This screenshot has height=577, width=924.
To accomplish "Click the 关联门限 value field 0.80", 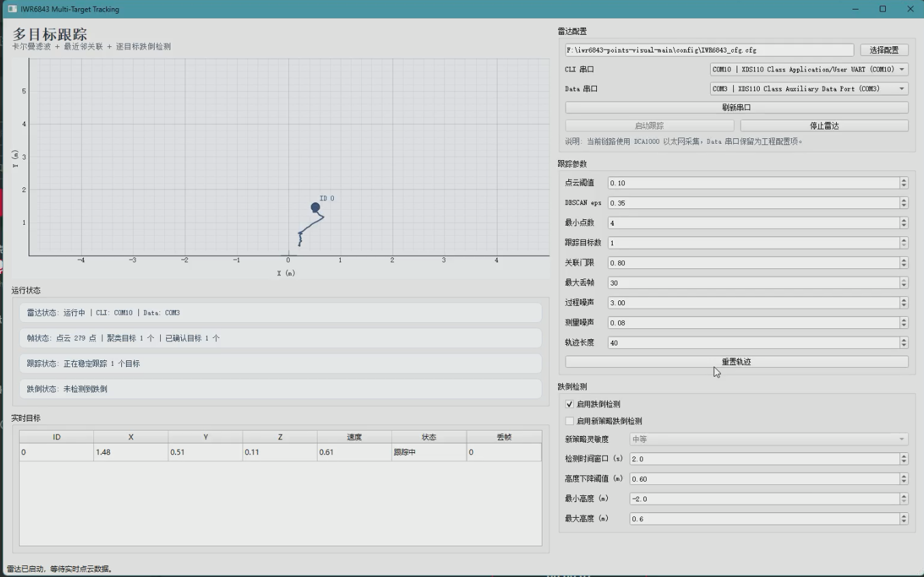I will [753, 263].
